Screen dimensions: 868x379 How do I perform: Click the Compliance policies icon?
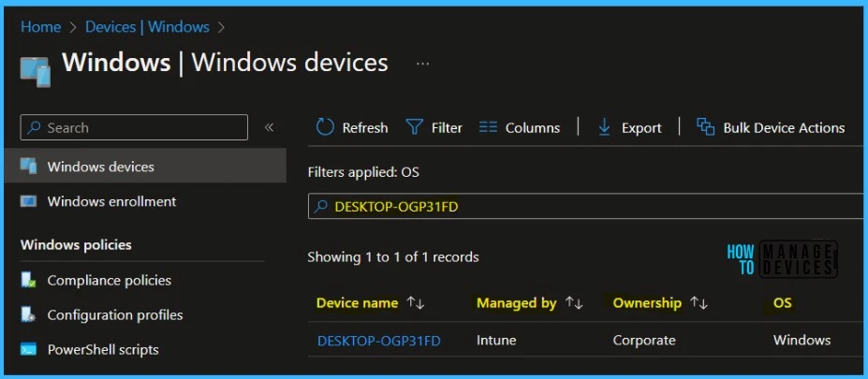coord(28,280)
